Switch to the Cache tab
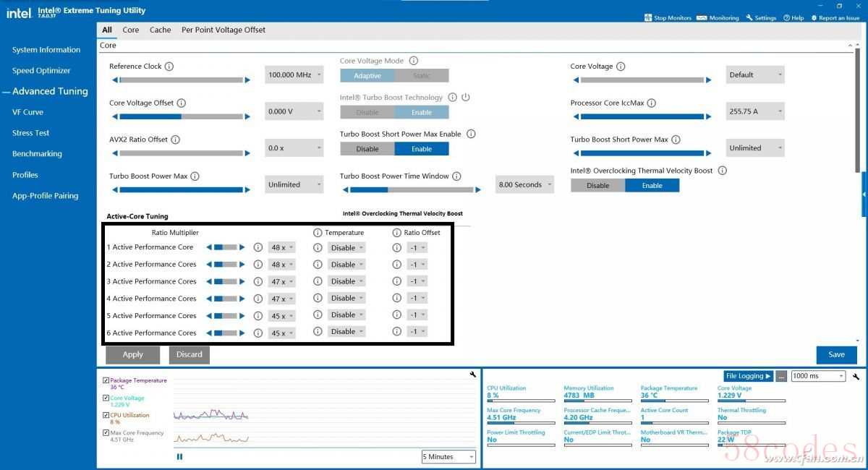This screenshot has height=470, width=868. (x=161, y=30)
